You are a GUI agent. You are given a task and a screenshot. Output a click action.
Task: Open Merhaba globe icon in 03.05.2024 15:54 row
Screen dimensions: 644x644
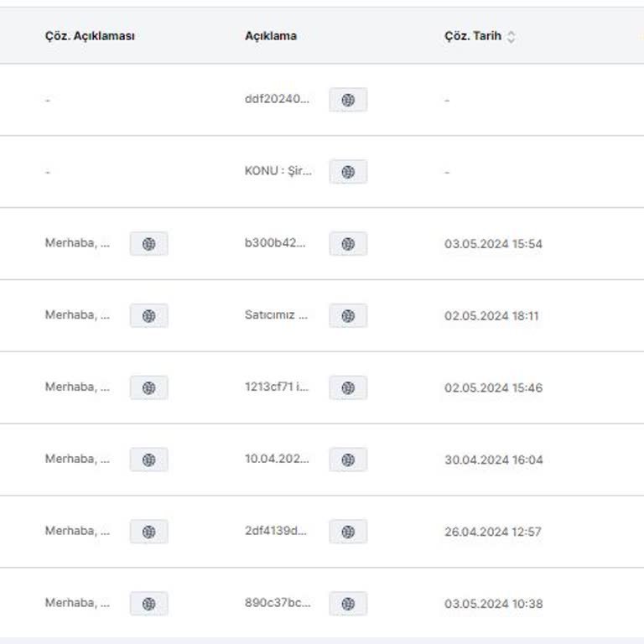(148, 245)
